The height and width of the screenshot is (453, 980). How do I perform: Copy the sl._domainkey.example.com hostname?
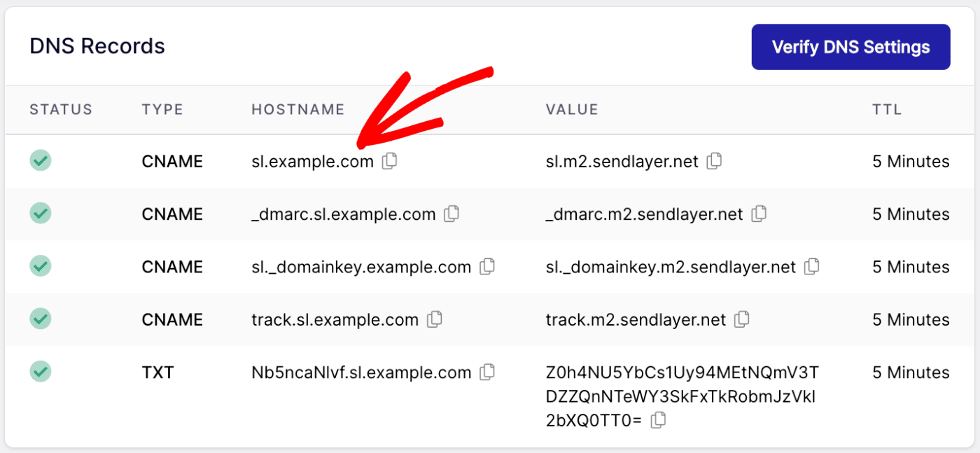coord(487,267)
